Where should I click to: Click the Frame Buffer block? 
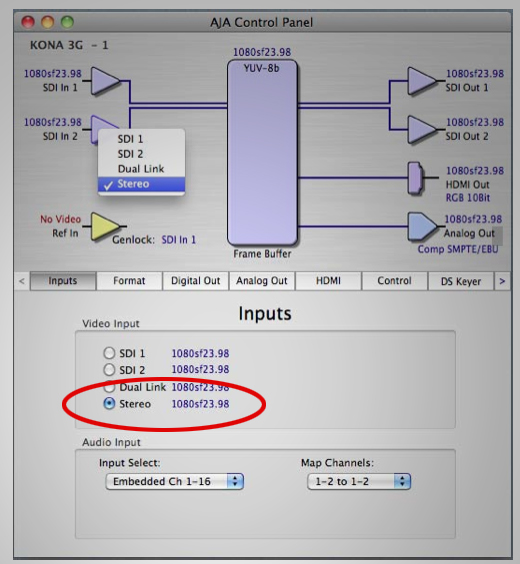coord(262,153)
